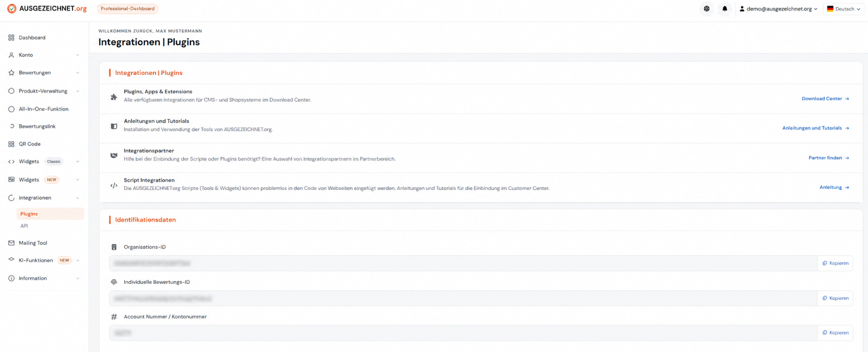Click the handshake icon for Integrationspartner
The width and height of the screenshot is (868, 352).
point(114,155)
